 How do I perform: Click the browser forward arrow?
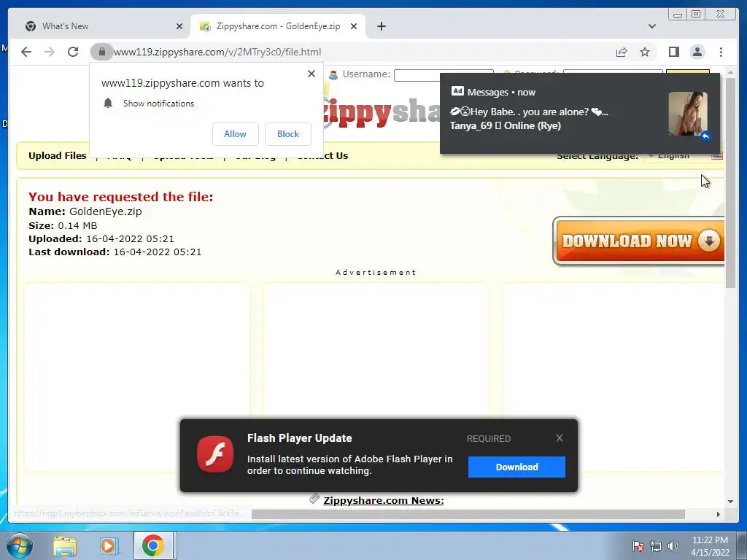click(50, 52)
